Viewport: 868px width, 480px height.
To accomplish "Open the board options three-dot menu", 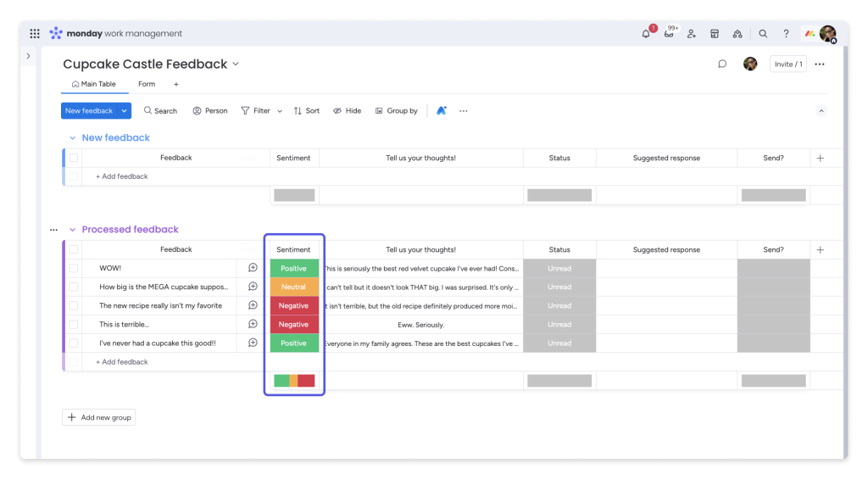I will (820, 64).
